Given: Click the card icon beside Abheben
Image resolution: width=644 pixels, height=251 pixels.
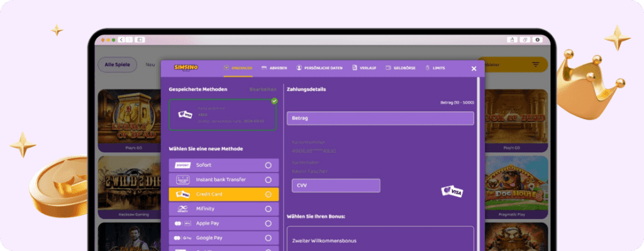Looking at the screenshot, I should 264,68.
